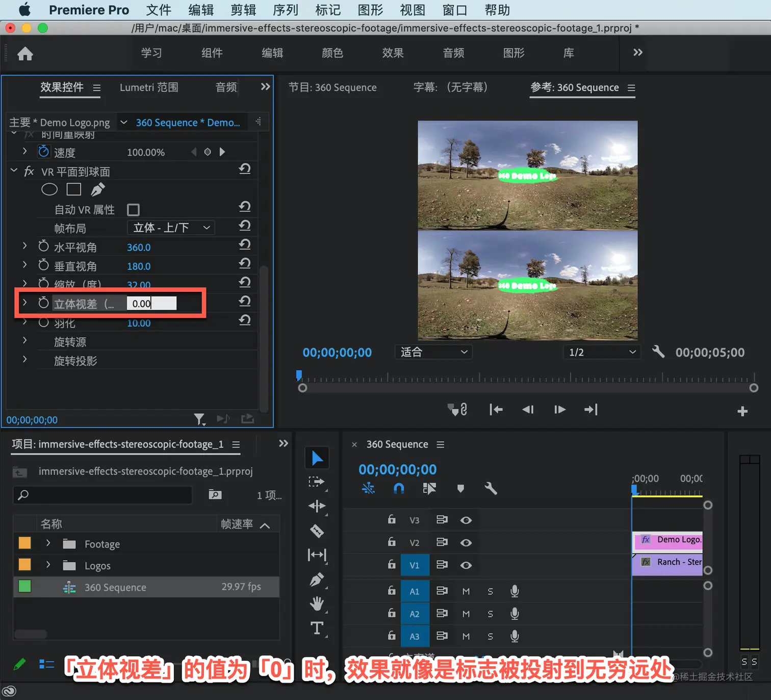Create ellipse mask for VR effect
Image resolution: width=771 pixels, height=700 pixels.
click(x=49, y=190)
